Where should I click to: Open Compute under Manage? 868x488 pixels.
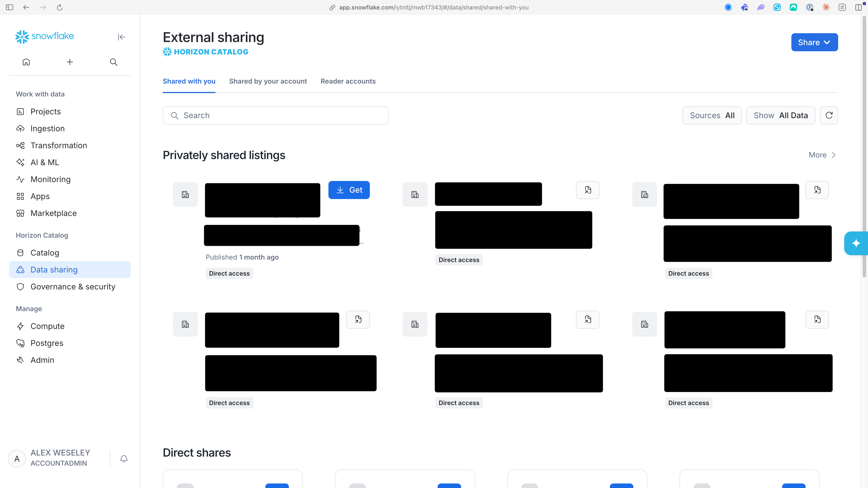[70, 326]
